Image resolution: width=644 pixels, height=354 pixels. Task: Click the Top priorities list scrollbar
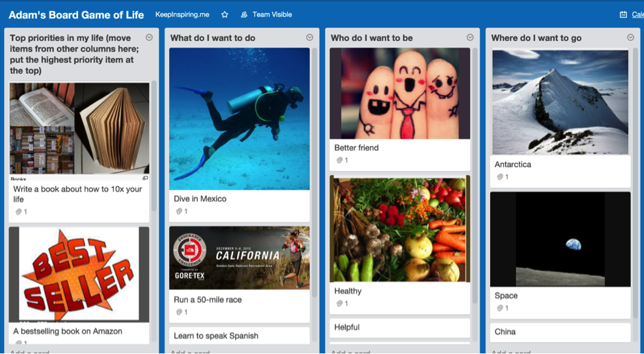(x=154, y=145)
